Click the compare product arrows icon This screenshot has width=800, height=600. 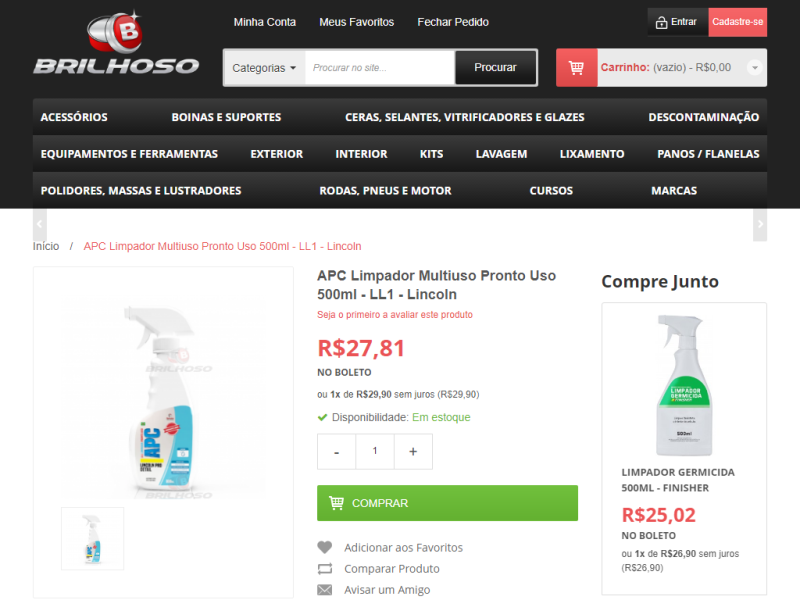click(x=324, y=568)
